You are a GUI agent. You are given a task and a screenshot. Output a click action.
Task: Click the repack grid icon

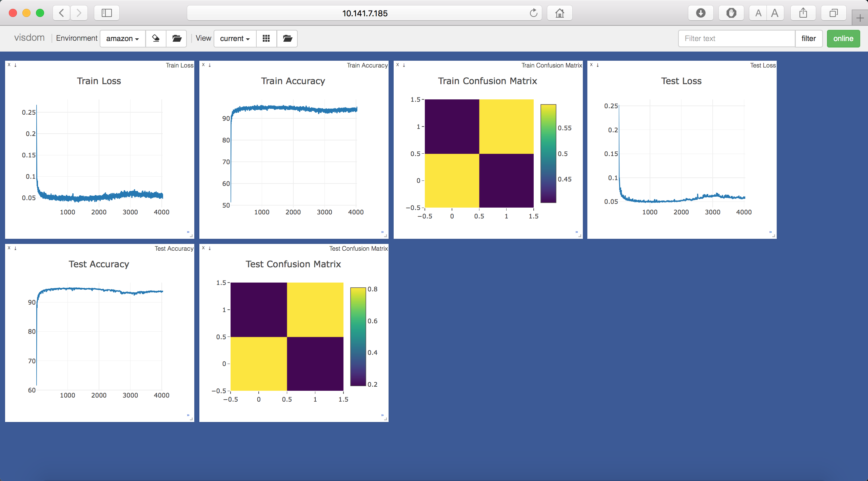coord(266,38)
